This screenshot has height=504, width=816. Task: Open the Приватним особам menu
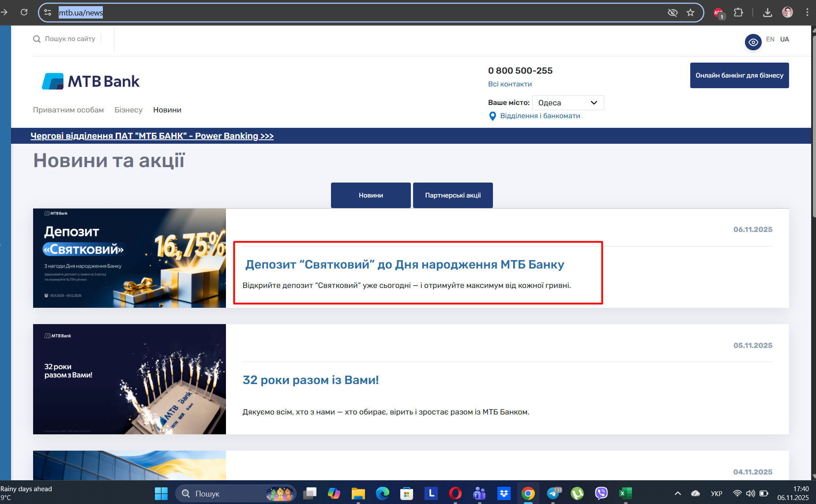tap(68, 110)
